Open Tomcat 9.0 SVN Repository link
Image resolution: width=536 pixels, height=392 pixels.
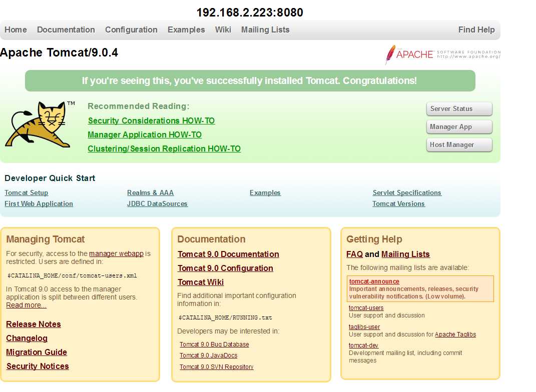[217, 366]
